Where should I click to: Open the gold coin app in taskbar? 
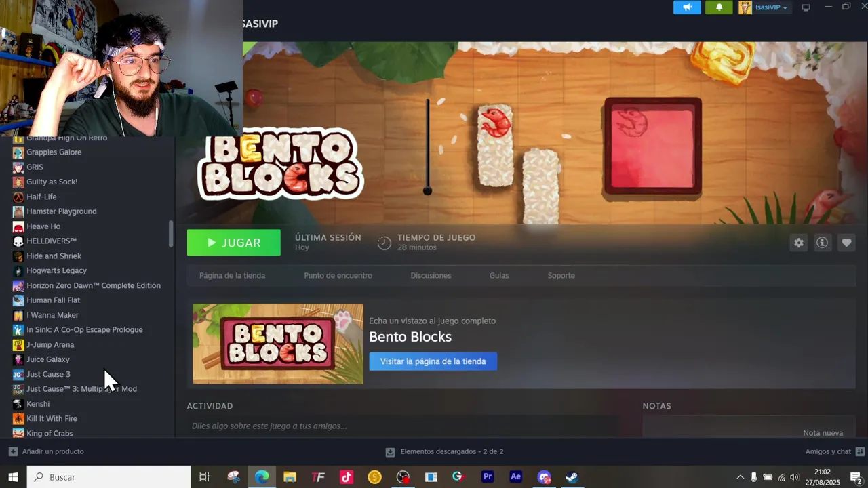tap(374, 477)
